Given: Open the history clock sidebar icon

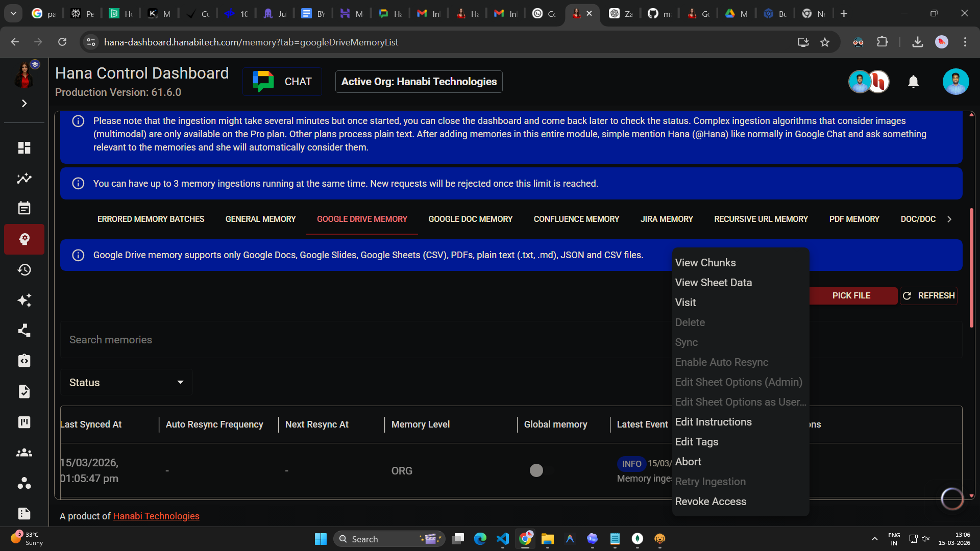Looking at the screenshot, I should (x=24, y=269).
